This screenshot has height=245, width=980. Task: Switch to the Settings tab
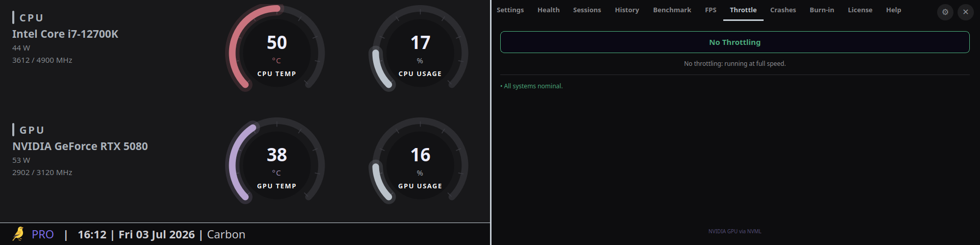(510, 10)
